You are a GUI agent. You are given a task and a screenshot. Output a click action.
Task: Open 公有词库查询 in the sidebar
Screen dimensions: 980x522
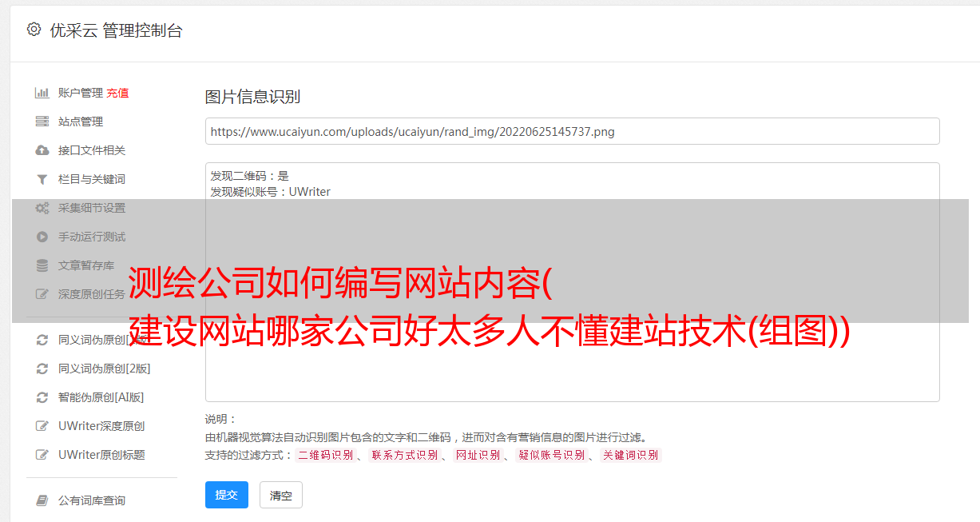[92, 500]
